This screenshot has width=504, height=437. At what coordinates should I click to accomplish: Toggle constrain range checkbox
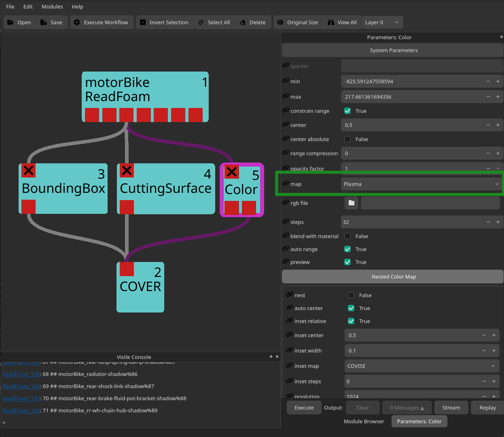coord(347,111)
